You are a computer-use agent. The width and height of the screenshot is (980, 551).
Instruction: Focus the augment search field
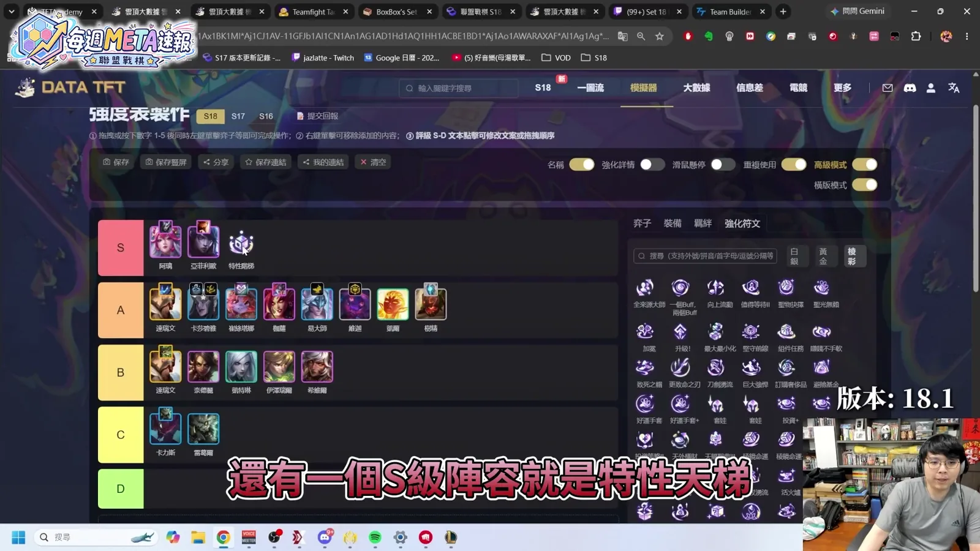pos(706,256)
